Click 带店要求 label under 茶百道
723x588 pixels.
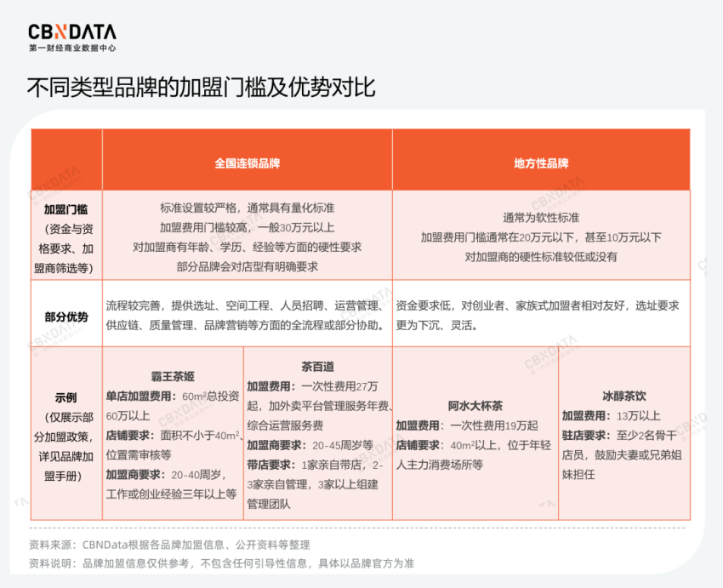pos(270,465)
